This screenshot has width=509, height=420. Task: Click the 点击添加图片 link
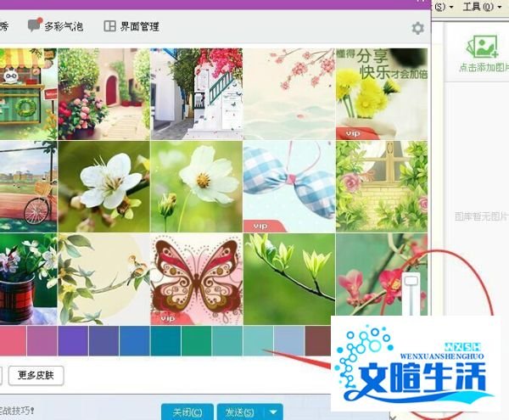(x=484, y=67)
